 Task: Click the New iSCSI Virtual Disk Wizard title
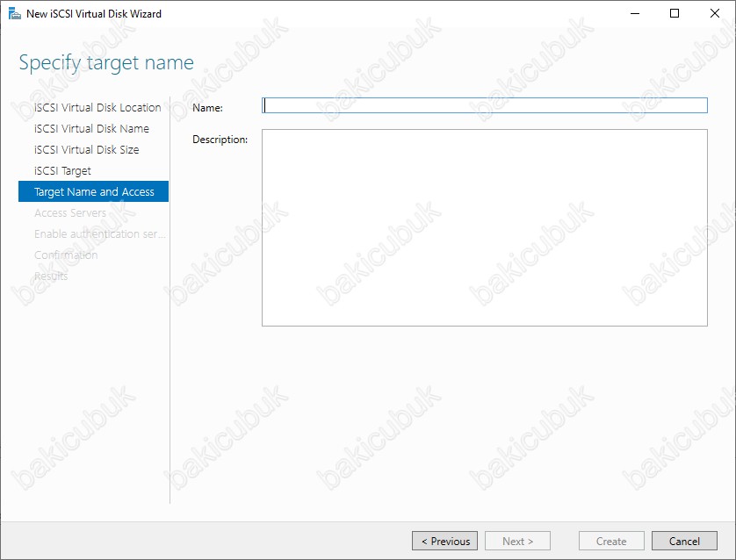tap(94, 14)
